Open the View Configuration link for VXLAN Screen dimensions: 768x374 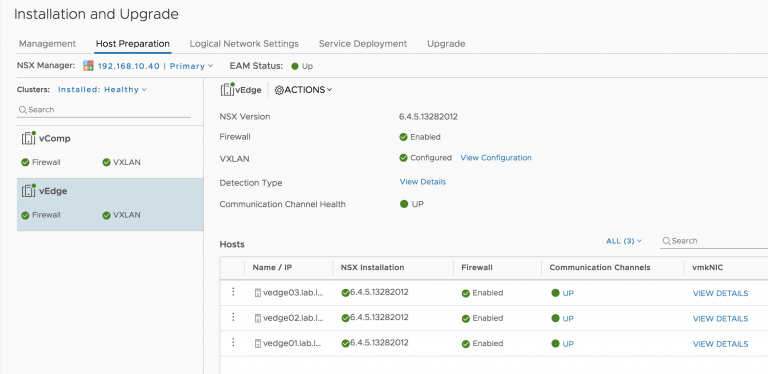[496, 158]
